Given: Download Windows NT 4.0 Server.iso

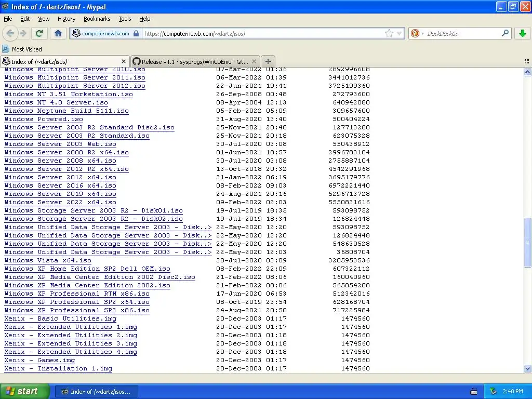Looking at the screenshot, I should [56, 102].
